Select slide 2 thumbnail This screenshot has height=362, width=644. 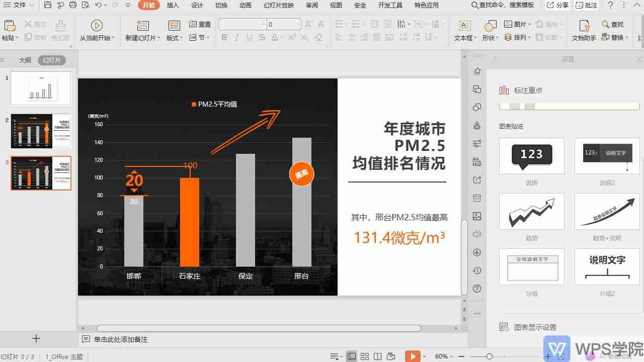41,131
